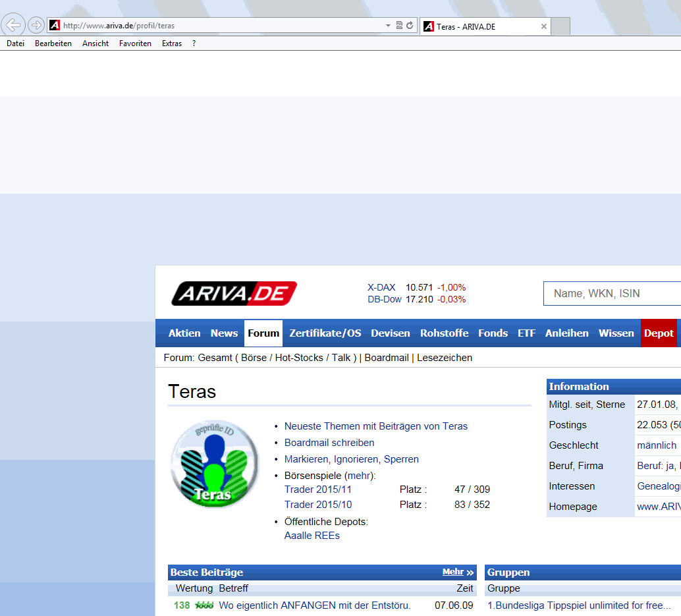Click Markieren, Ignorieren, Sperren link
681x616 pixels.
tap(351, 459)
